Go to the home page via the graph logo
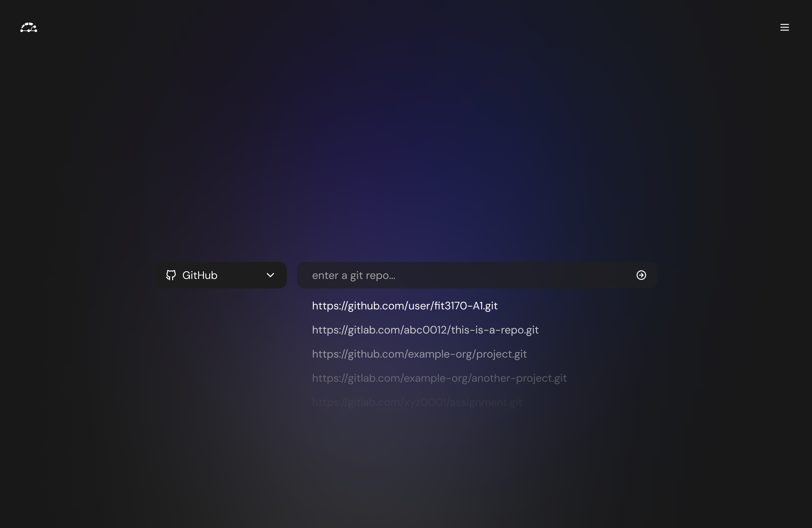Screen dimensions: 812x528 coord(29,27)
